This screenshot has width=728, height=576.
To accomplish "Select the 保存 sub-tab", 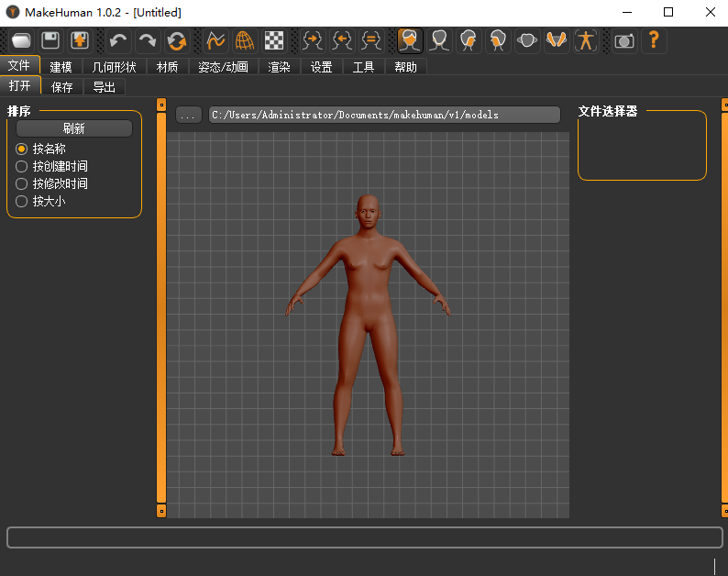I will click(x=62, y=87).
